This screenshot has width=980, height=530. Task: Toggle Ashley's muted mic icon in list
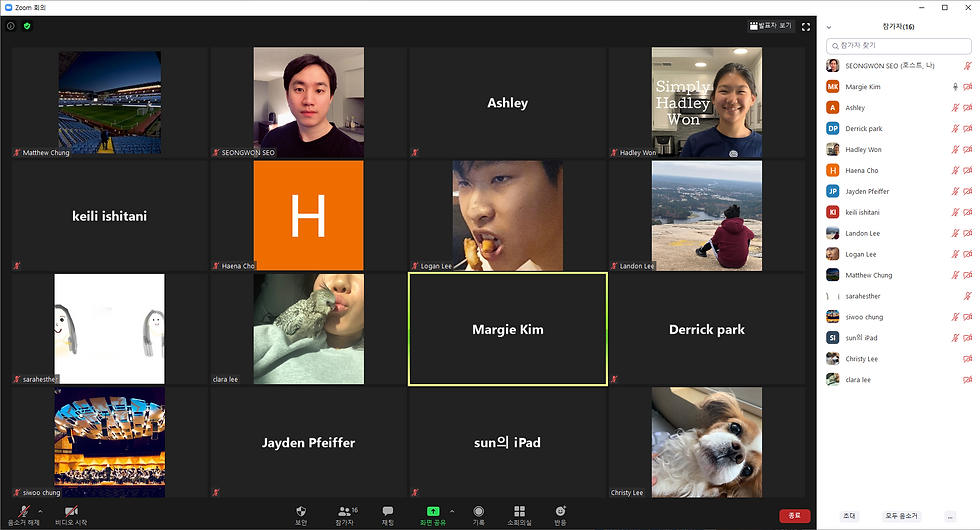[x=955, y=108]
